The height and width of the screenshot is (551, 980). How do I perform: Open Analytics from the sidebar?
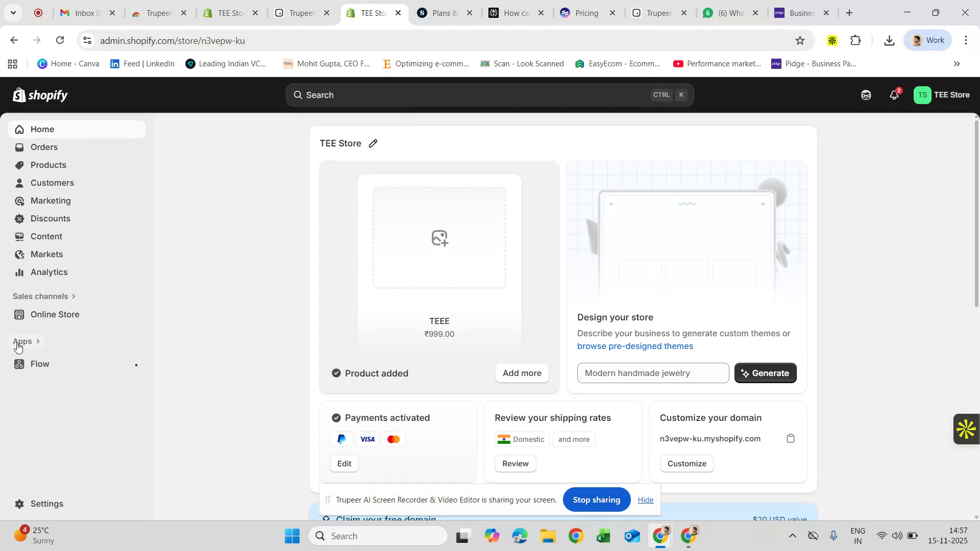48,272
